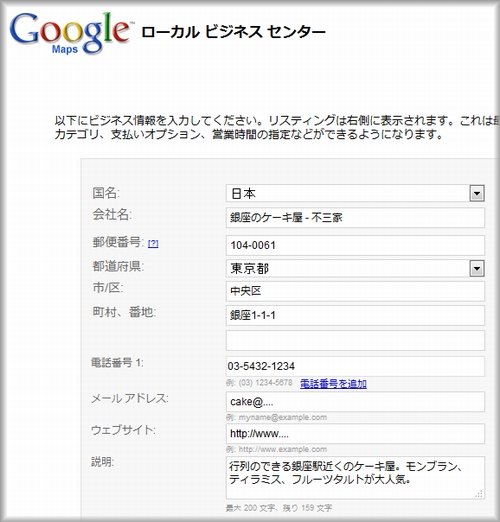
Task: Click the 会社名: label
Action: (x=112, y=214)
